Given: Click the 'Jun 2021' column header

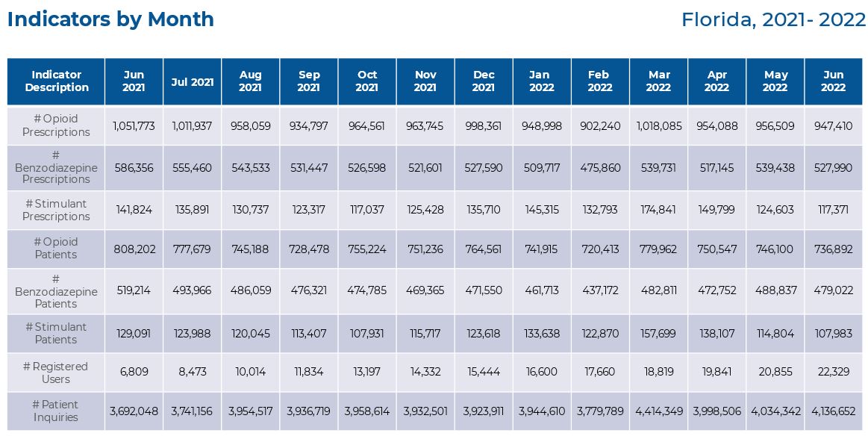Looking at the screenshot, I should coord(134,81).
